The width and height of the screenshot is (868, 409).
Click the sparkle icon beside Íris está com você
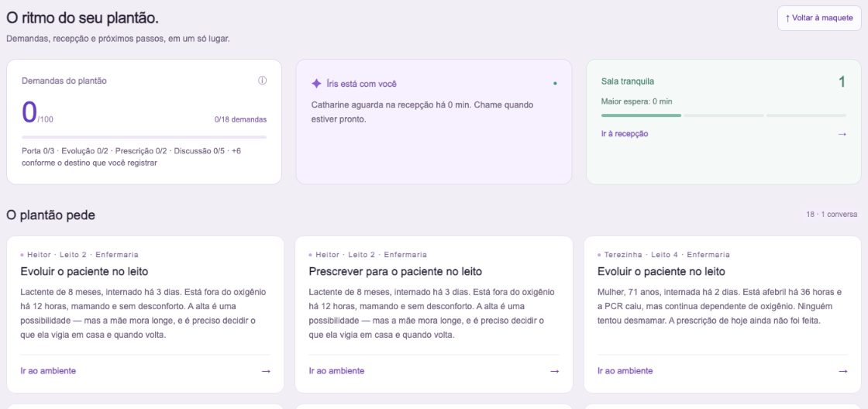tap(316, 84)
